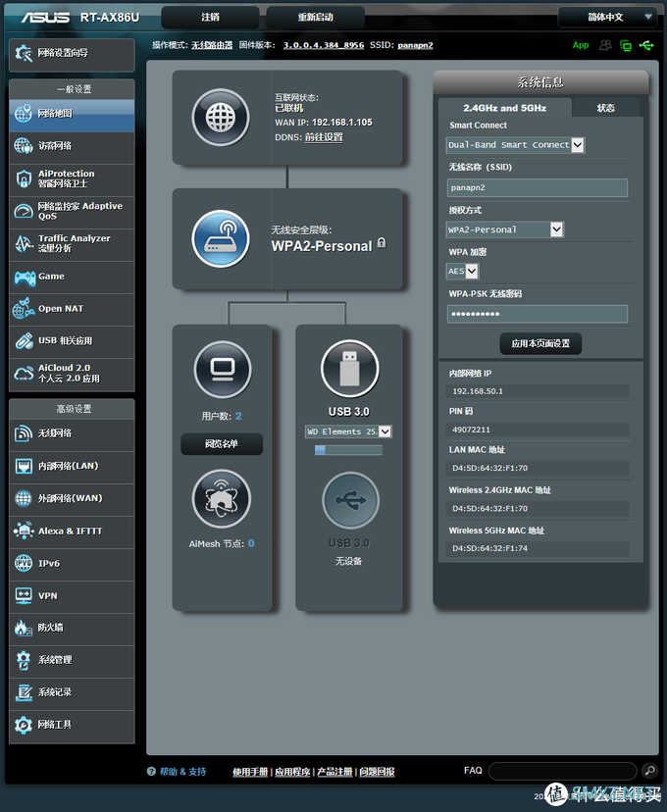Click the 无线路由器 operation mode link
This screenshot has width=667, height=812.
point(212,45)
